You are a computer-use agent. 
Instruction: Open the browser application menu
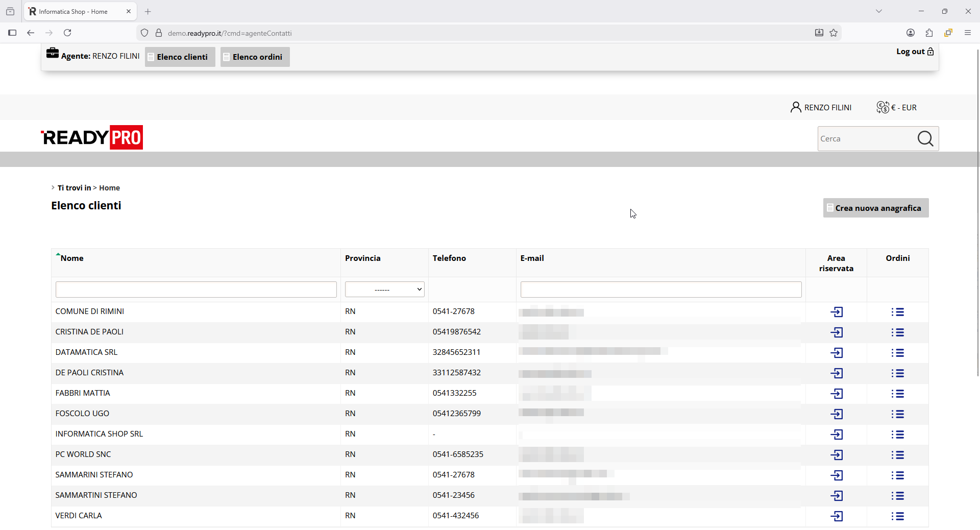coord(968,33)
